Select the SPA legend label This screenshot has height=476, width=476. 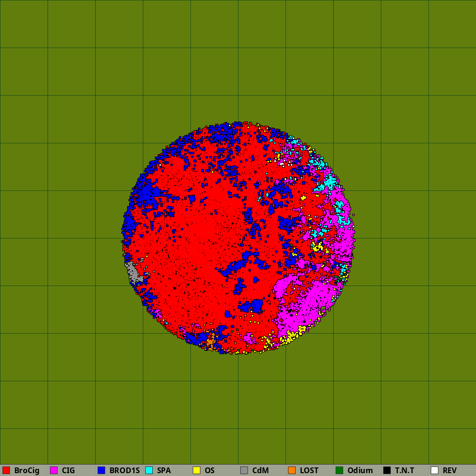click(x=164, y=471)
